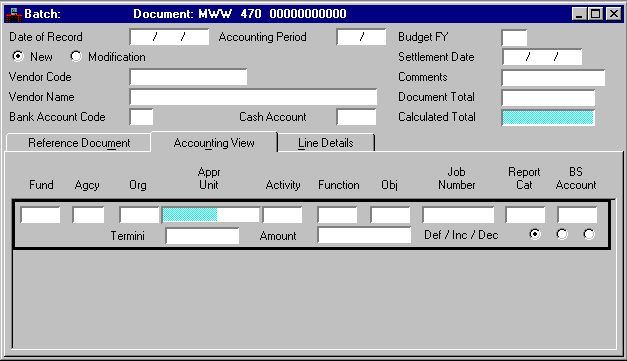The height and width of the screenshot is (361, 627).
Task: Select the Accounting View tab
Action: pos(214,142)
